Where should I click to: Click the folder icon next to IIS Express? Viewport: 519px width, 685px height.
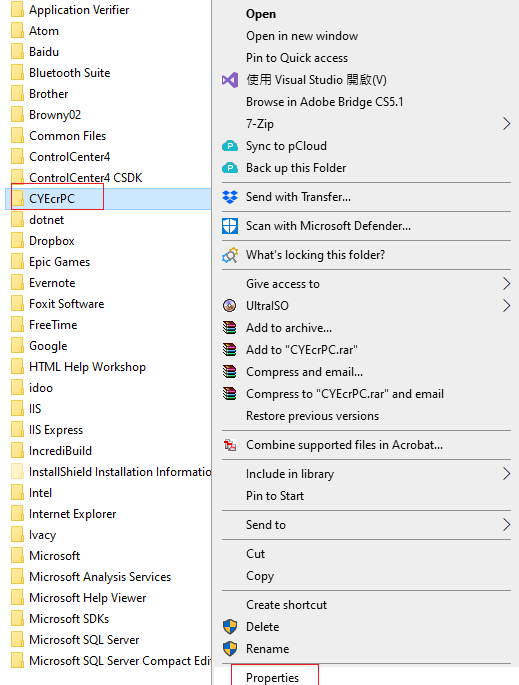[17, 430]
